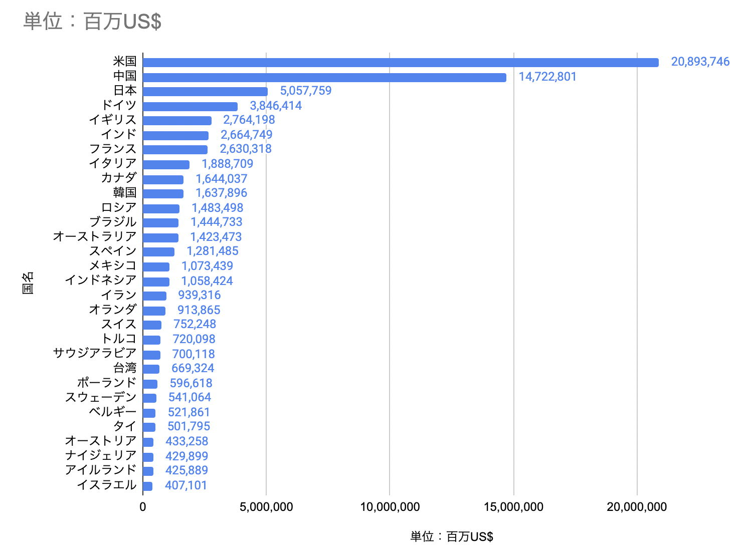This screenshot has height=560, width=749.
Task: Click axis label 10,000,000
Action: 390,507
